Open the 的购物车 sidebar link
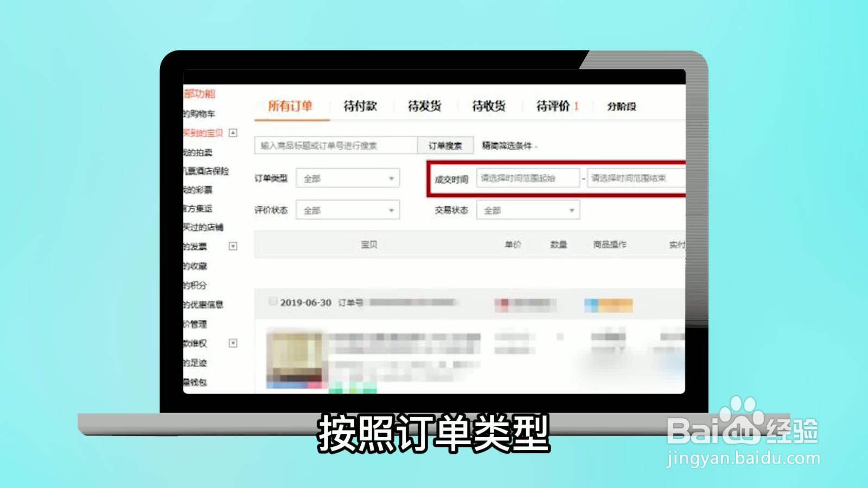 click(x=199, y=114)
